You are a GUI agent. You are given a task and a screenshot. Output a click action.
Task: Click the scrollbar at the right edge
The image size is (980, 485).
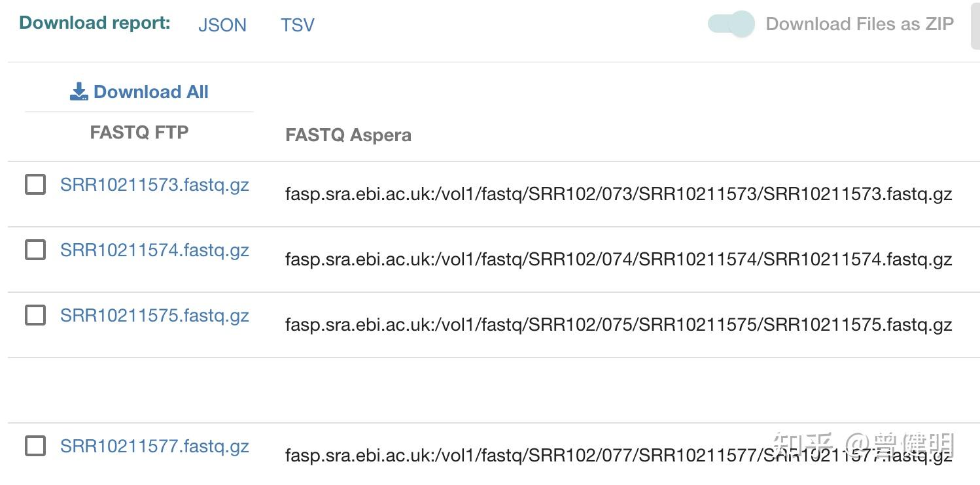[975, 25]
